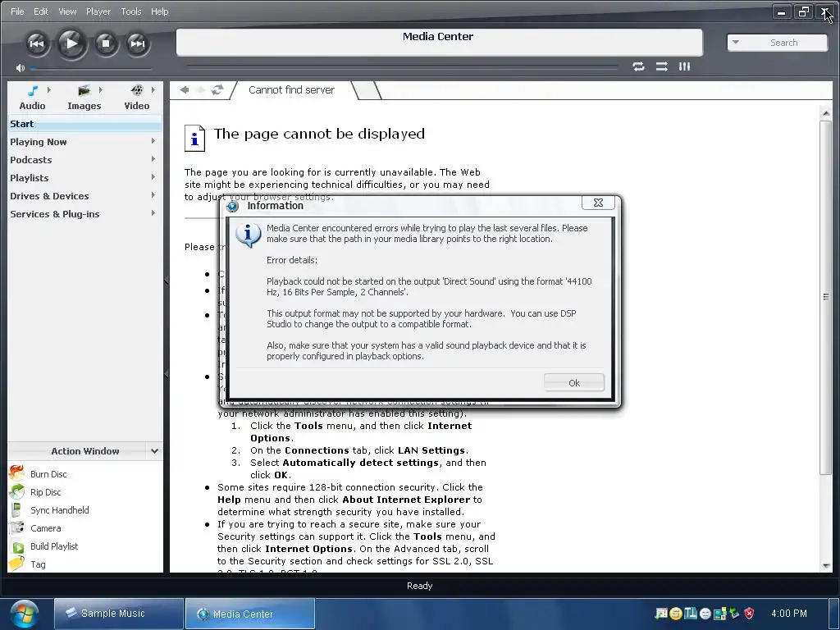Viewport: 840px width, 630px height.
Task: Open the File menu
Action: (17, 11)
